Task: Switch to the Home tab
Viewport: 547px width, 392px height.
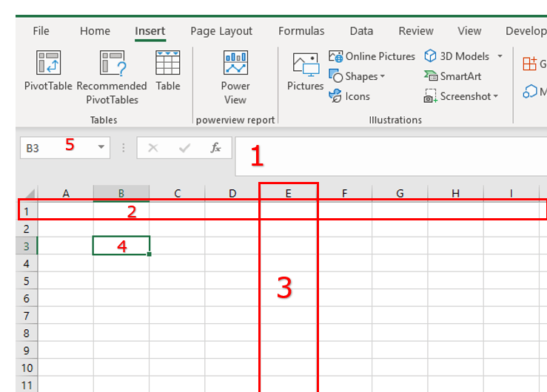Action: 95,31
